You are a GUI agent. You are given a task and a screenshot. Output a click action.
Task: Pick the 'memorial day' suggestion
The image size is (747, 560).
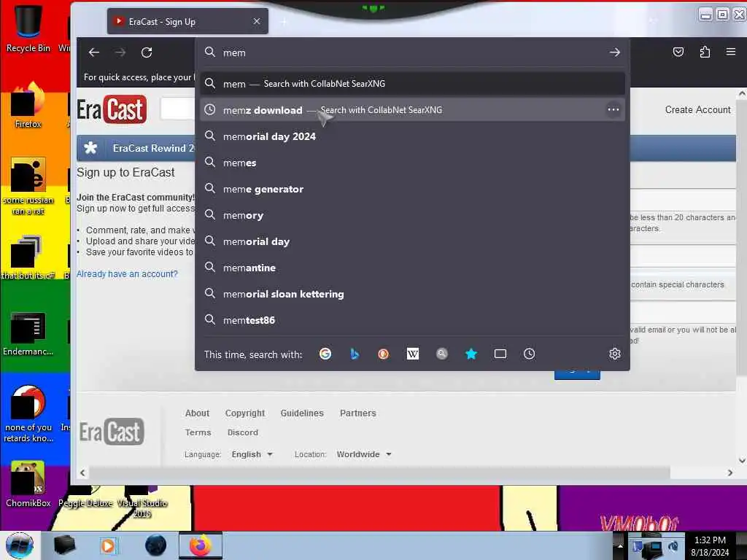pos(412,241)
